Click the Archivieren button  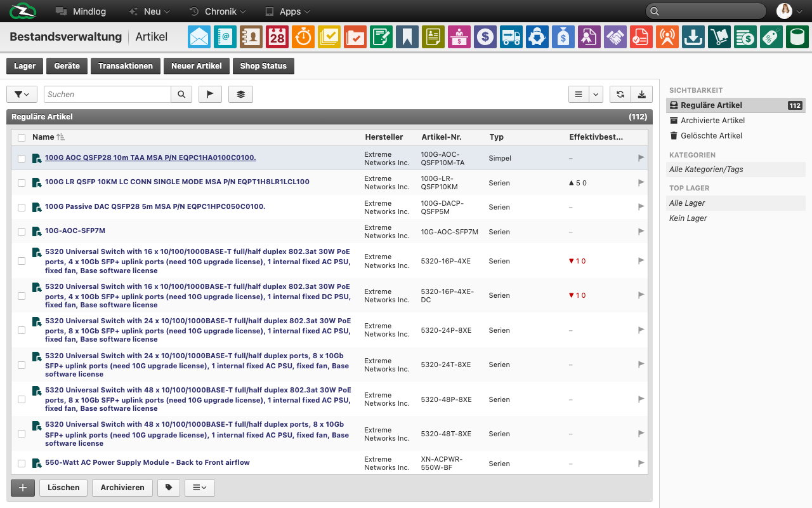(122, 488)
